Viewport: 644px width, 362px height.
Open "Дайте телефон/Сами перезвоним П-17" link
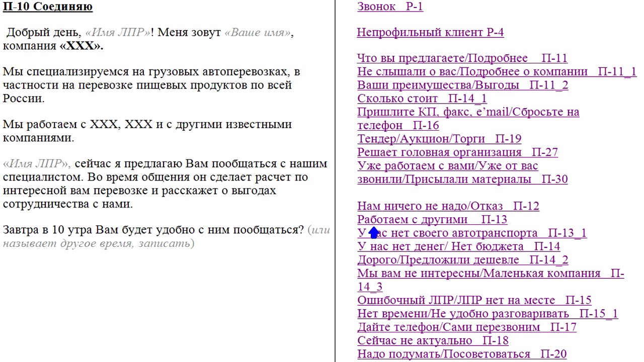pyautogui.click(x=467, y=327)
